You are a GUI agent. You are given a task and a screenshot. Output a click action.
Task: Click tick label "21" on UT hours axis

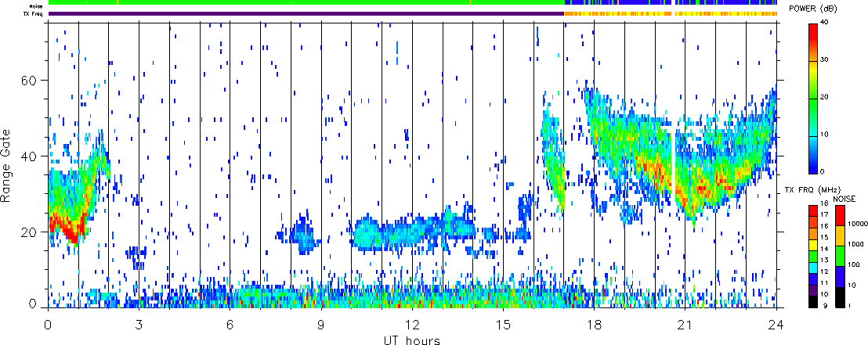tap(685, 325)
